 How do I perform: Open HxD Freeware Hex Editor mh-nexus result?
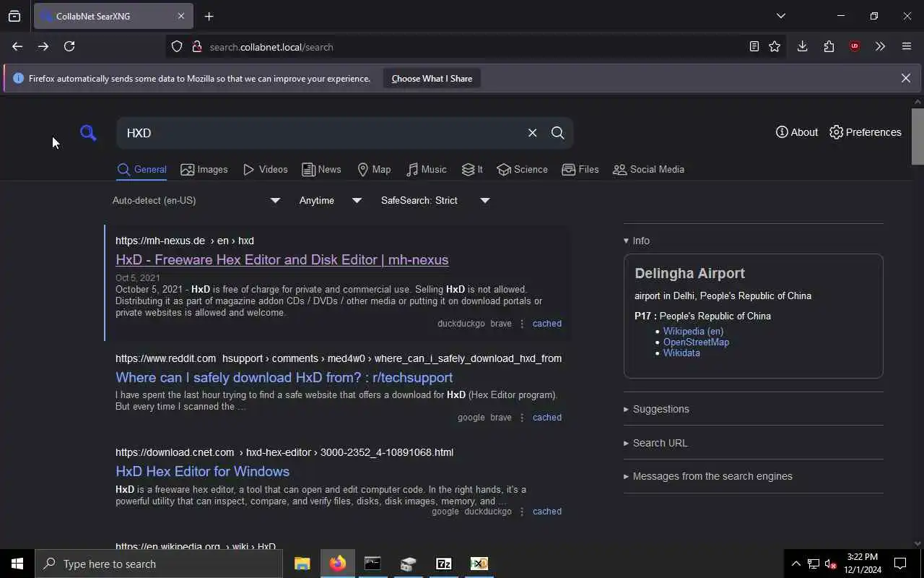coord(282,260)
